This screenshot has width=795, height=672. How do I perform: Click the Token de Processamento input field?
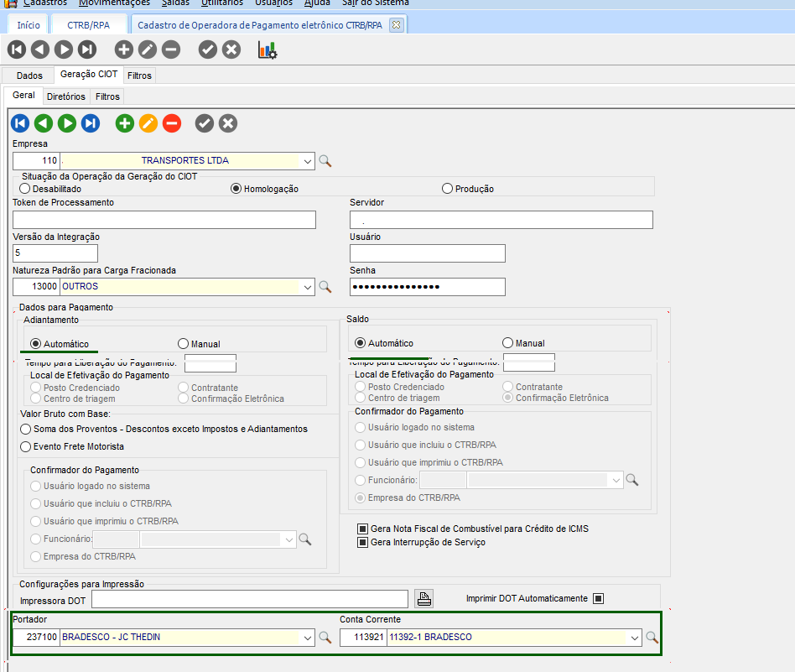tap(164, 220)
